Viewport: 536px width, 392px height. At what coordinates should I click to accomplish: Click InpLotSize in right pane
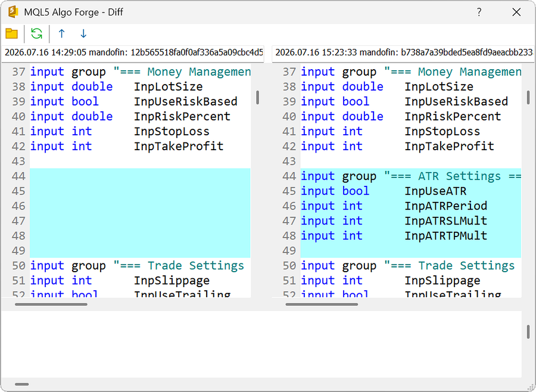(x=439, y=86)
